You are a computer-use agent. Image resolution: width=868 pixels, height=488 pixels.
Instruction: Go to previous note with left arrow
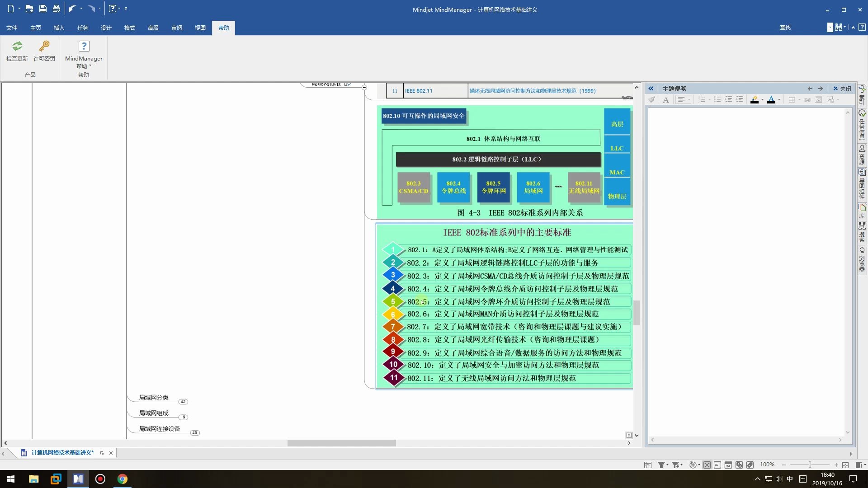[810, 89]
